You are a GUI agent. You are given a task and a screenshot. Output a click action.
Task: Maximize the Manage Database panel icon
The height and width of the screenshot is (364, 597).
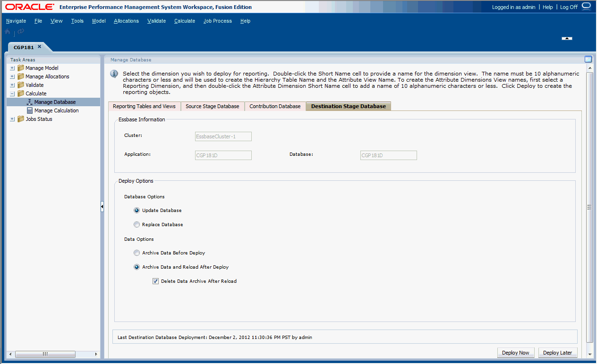tap(588, 59)
